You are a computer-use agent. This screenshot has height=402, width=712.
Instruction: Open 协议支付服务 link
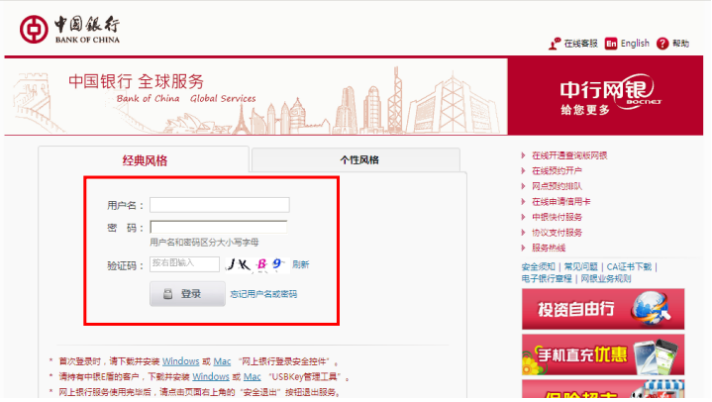tap(557, 233)
